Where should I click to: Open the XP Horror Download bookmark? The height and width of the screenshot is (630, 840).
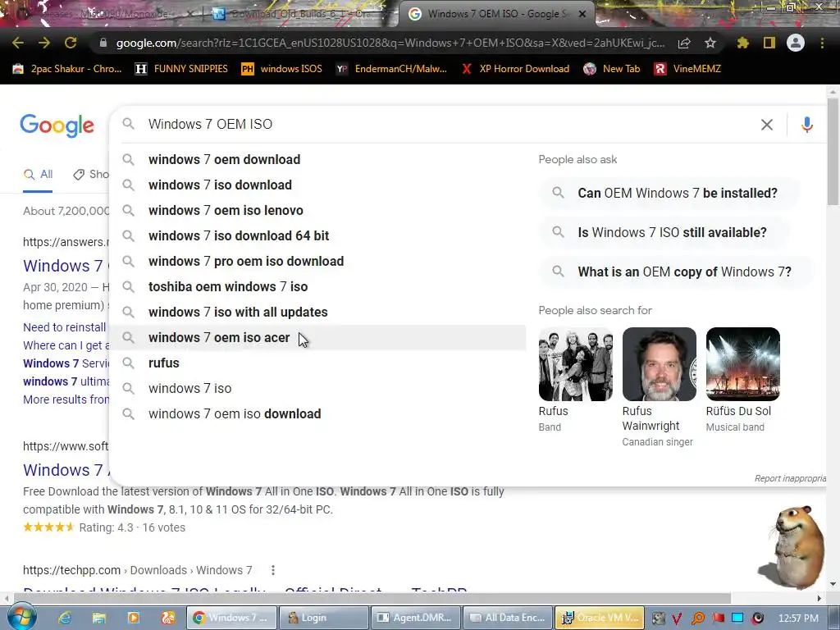coord(515,69)
